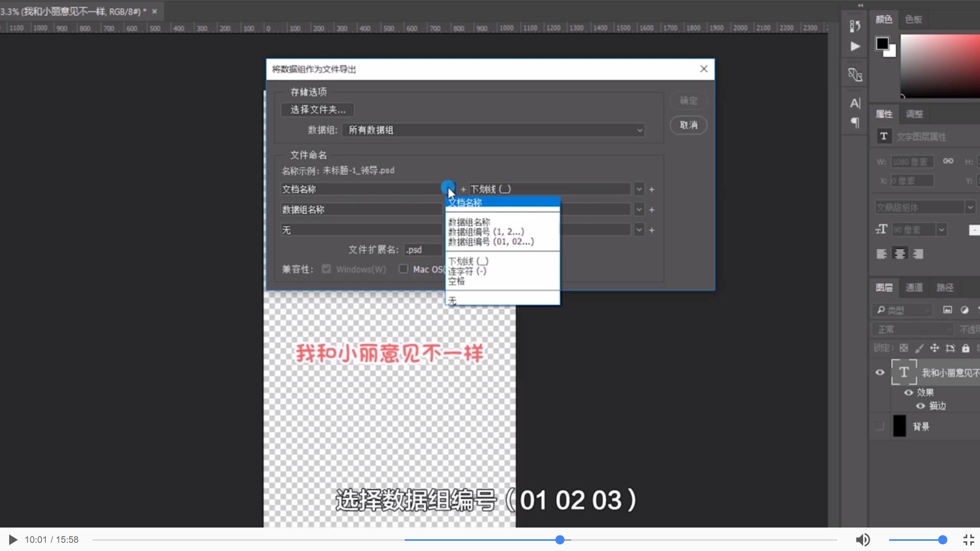Click the 取消 cancel button
The image size is (980, 551).
pyautogui.click(x=688, y=126)
